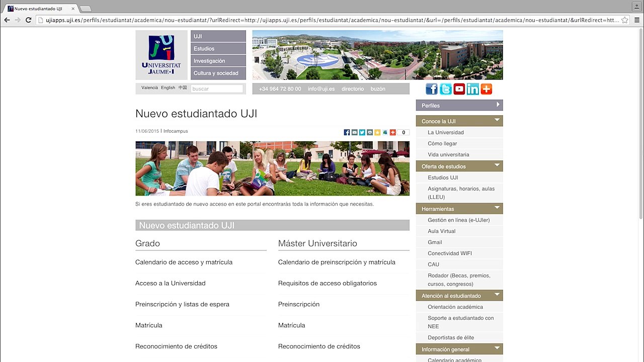The height and width of the screenshot is (362, 644).
Task: Share article on Facebook via small icon
Action: point(347,132)
